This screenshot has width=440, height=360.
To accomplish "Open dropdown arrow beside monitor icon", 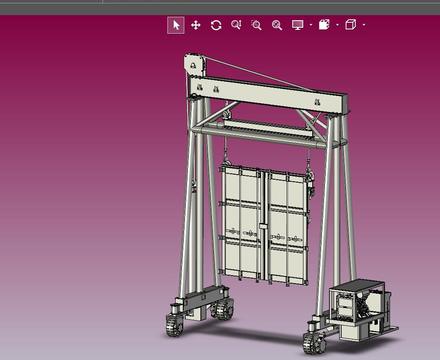I will [311, 25].
